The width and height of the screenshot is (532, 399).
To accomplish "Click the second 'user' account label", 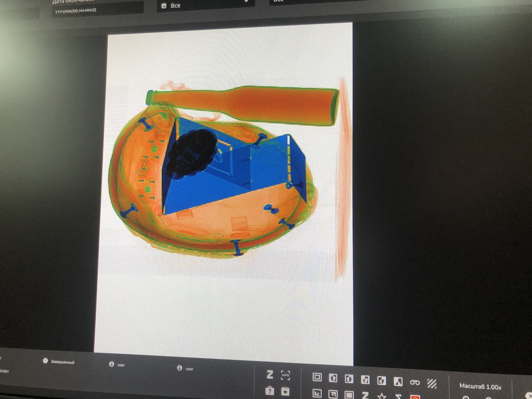I will [x=189, y=369].
